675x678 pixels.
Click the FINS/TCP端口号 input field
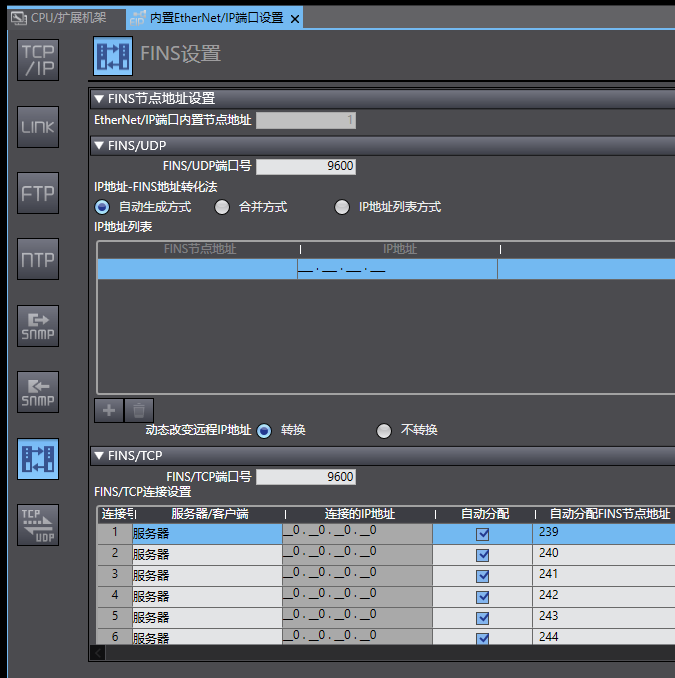[x=306, y=477]
